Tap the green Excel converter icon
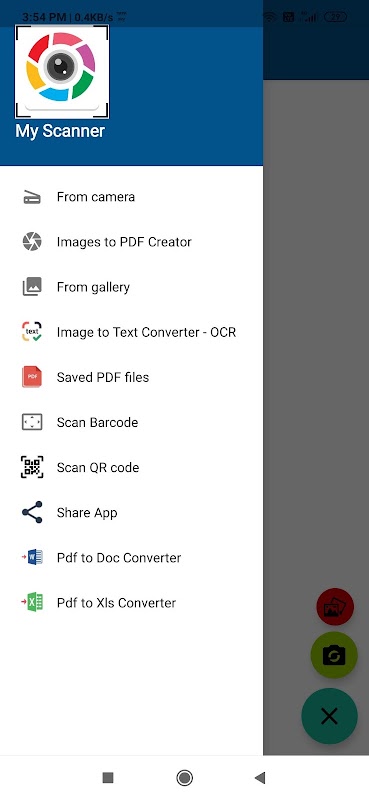369x800 pixels. pyautogui.click(x=32, y=603)
